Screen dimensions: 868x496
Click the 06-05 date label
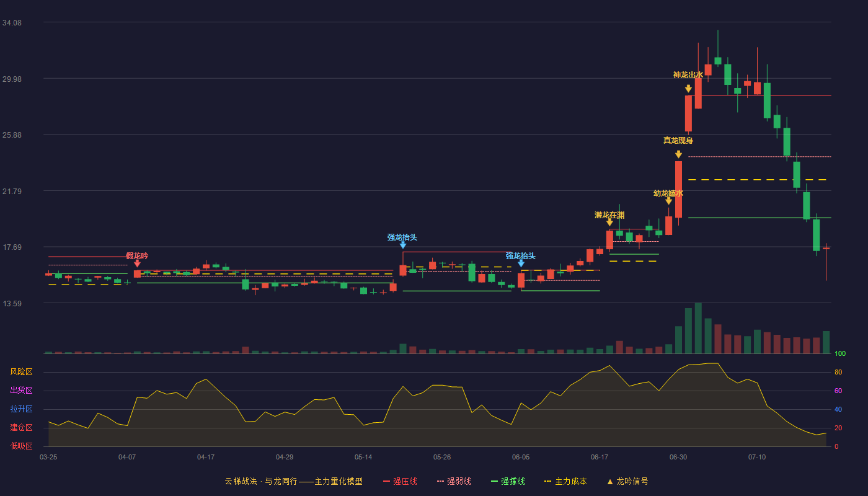pos(521,457)
